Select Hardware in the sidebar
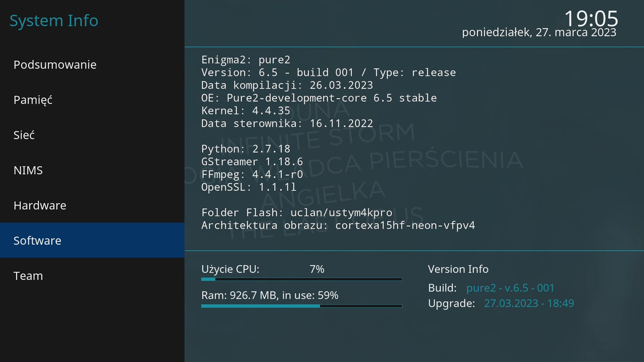 click(x=92, y=205)
